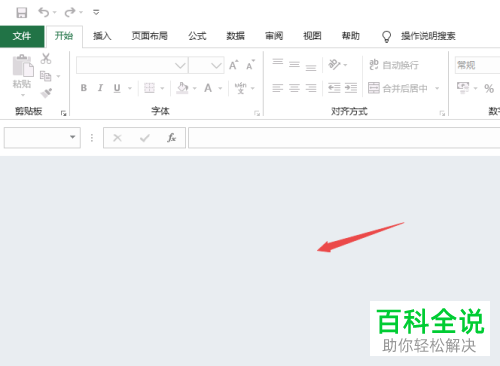The height and width of the screenshot is (366, 500).
Task: Click the Format Painter brush icon
Action: click(x=46, y=93)
